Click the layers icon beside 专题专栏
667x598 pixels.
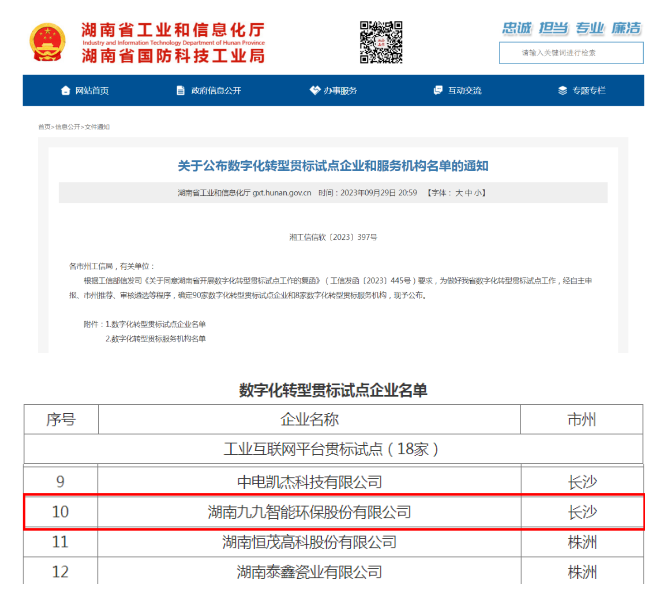click(x=563, y=91)
